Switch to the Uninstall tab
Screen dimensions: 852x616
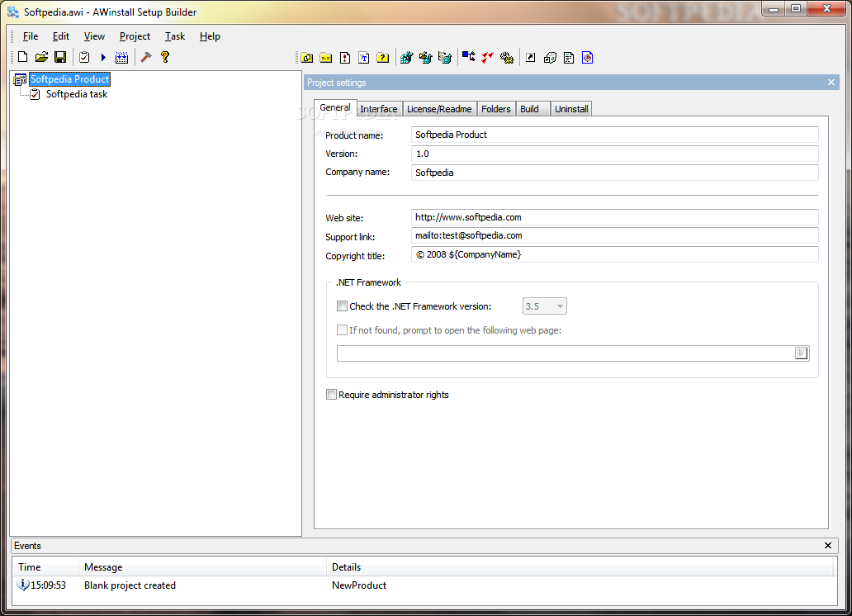pos(571,109)
